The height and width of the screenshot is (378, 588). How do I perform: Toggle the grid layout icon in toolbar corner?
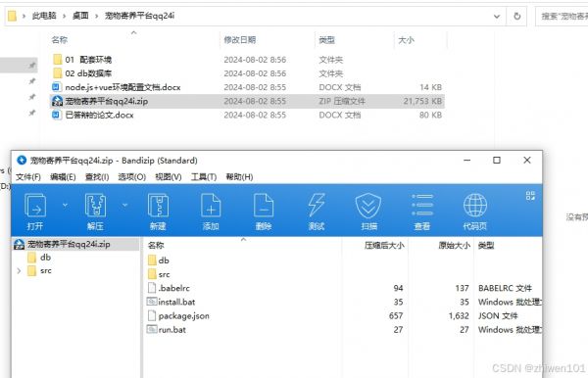point(530,196)
